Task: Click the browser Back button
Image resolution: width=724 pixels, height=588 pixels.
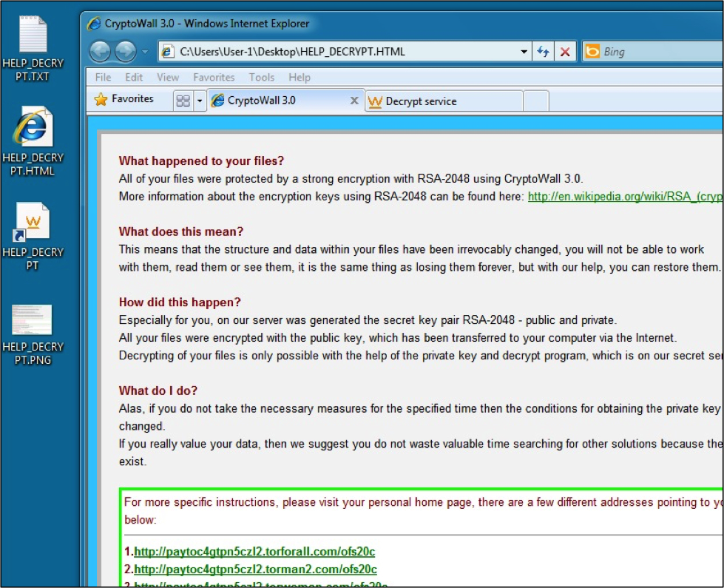Action: point(100,51)
